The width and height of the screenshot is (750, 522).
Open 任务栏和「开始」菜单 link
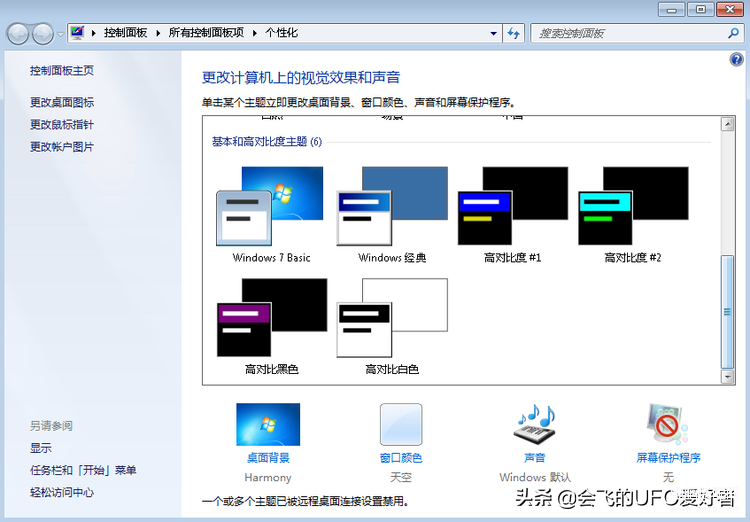(x=83, y=470)
